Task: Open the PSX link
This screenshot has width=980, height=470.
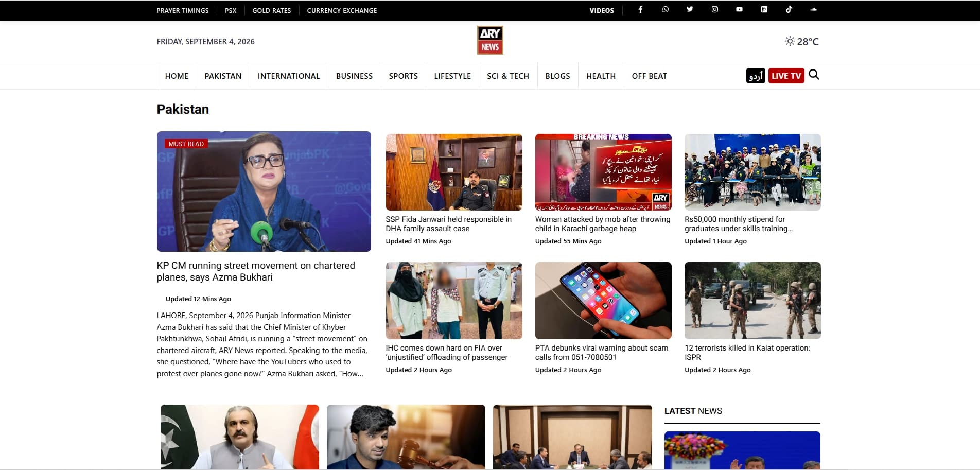Action: point(231,10)
